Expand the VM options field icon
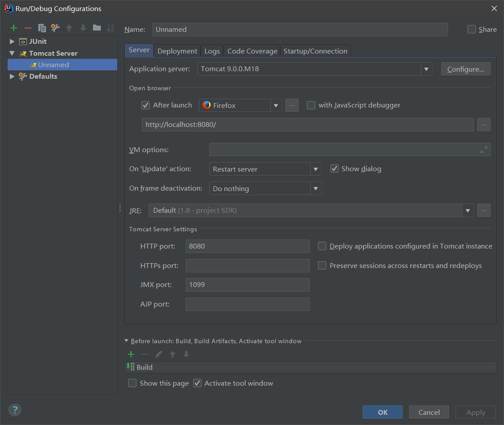The width and height of the screenshot is (504, 425). click(x=484, y=150)
